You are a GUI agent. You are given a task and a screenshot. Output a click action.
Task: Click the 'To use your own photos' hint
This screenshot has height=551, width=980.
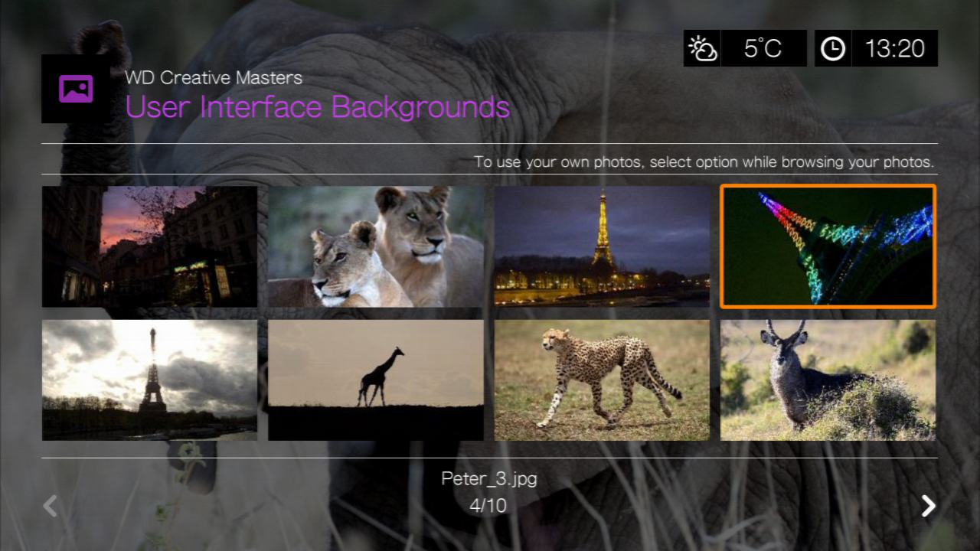[704, 162]
